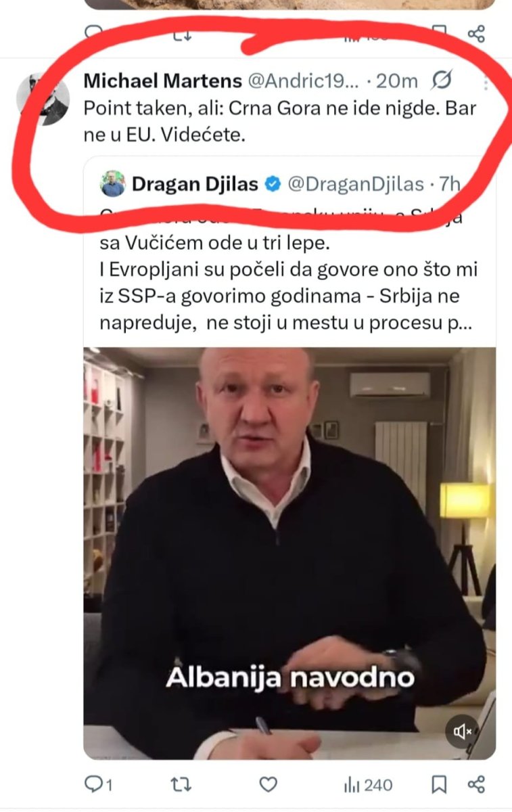The width and height of the screenshot is (512, 812).
Task: Open Michael Martens profile picture
Action: pos(43,99)
